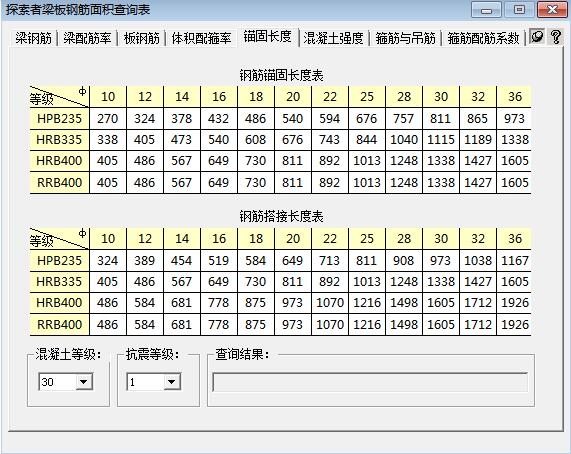Select the 混凝土强度 tab

[333, 38]
